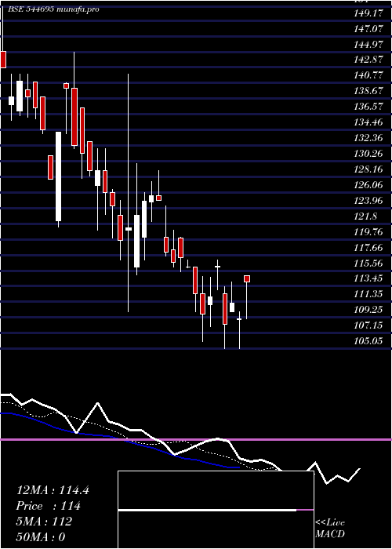Click the 107.15 price axis label
The height and width of the screenshot is (549, 392).
[368, 325]
